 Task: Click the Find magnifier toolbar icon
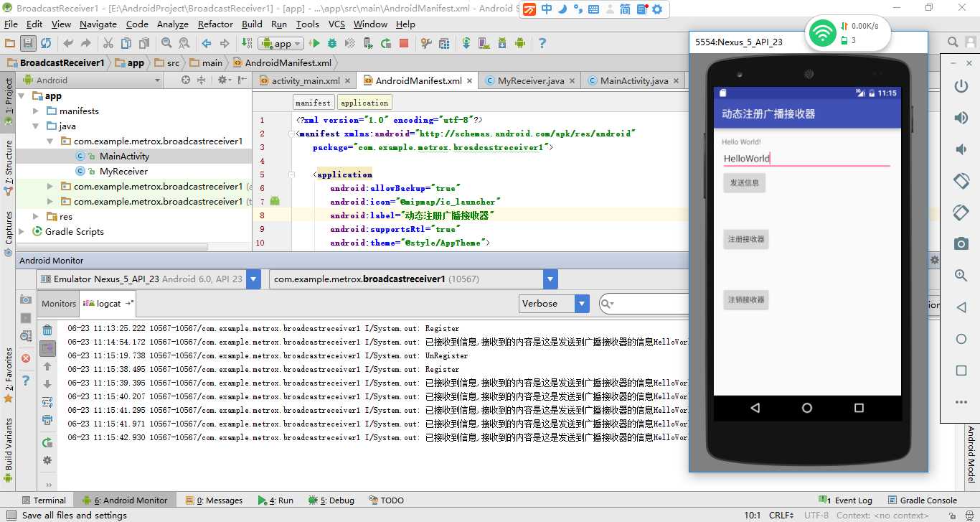point(166,43)
